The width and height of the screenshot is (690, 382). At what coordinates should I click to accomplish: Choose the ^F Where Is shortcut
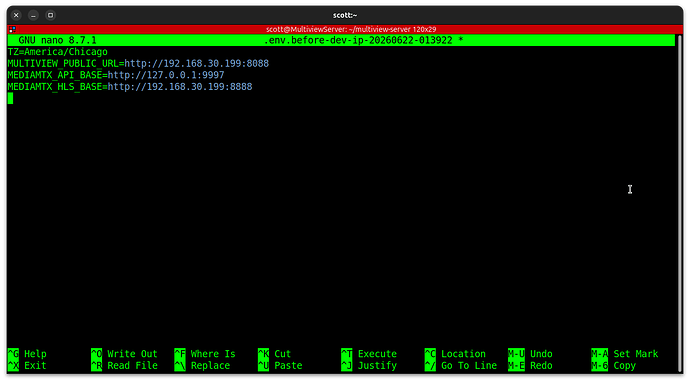(x=205, y=354)
